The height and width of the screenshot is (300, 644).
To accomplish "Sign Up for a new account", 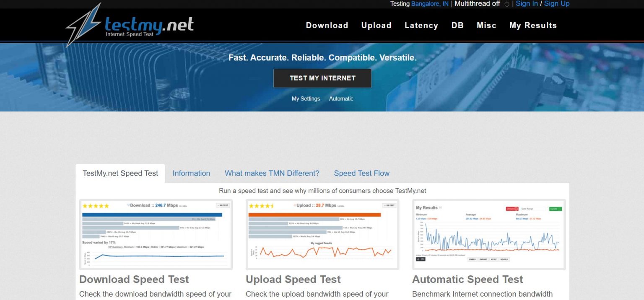I will [556, 4].
